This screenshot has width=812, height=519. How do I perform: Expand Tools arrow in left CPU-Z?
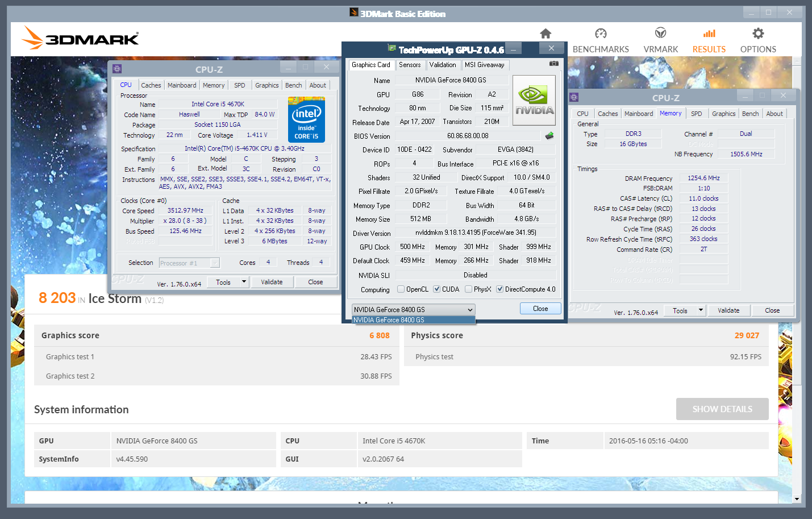pyautogui.click(x=244, y=282)
